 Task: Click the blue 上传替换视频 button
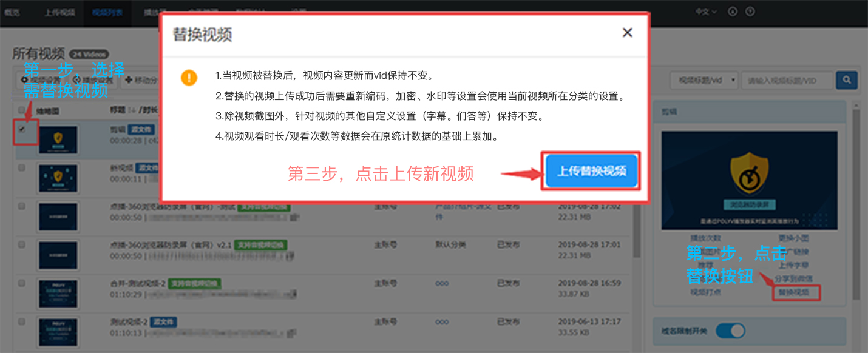591,171
